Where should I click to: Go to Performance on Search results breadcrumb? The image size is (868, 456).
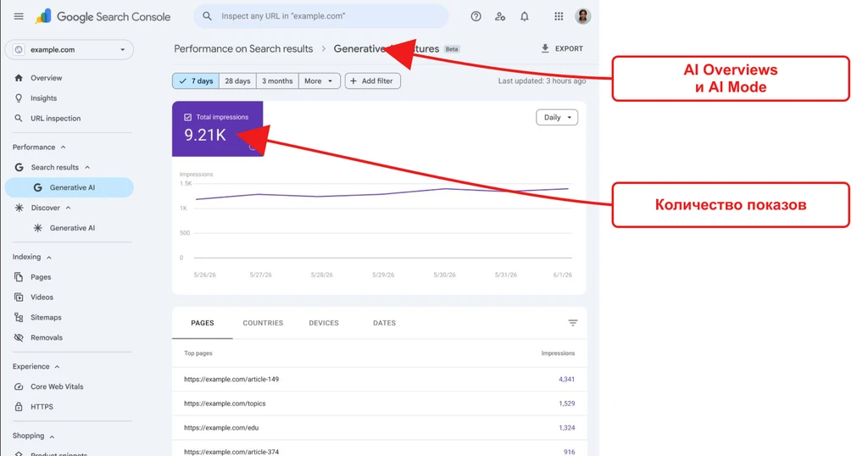click(243, 48)
